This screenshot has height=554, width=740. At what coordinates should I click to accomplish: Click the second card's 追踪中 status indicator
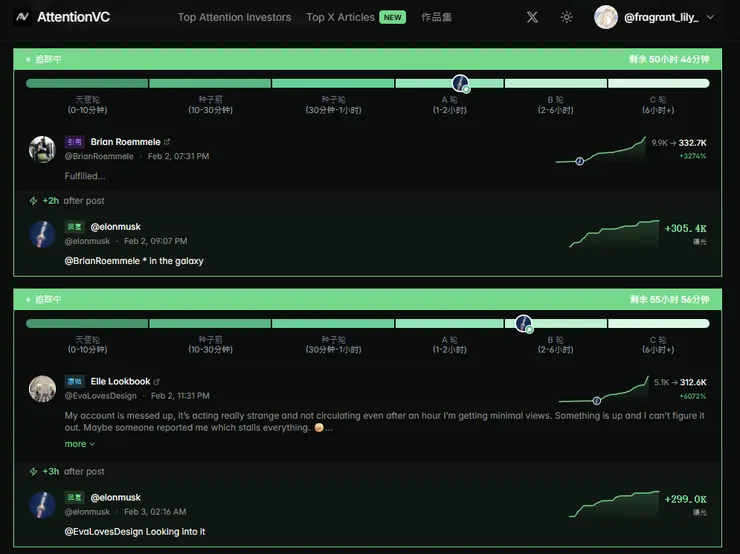pos(44,299)
